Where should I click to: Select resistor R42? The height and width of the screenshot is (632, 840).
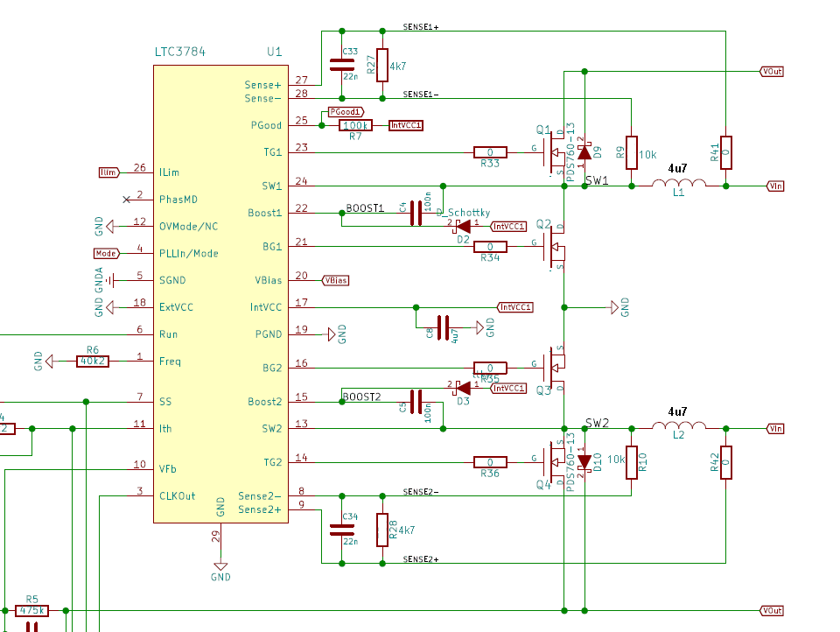(x=726, y=462)
